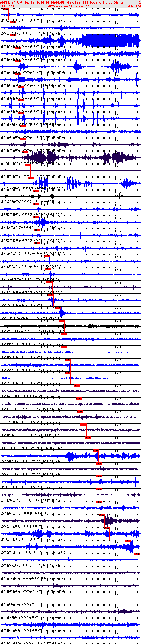Viewport: 141px width, 644px height.
Task: Select the 'UW RADR BHZ' station label
Action: [x=11, y=397]
